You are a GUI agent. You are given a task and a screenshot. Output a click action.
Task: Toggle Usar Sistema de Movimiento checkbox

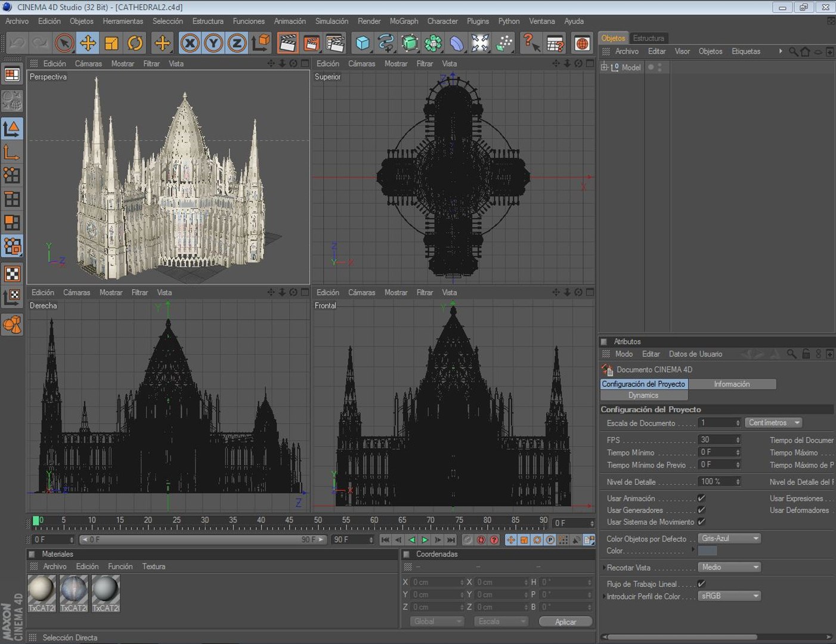701,522
